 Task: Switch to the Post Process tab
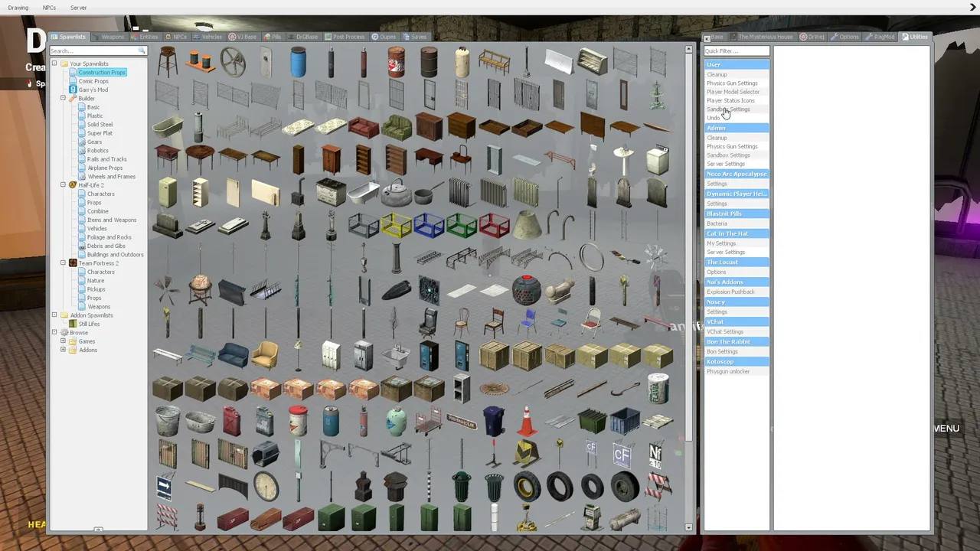pos(345,37)
